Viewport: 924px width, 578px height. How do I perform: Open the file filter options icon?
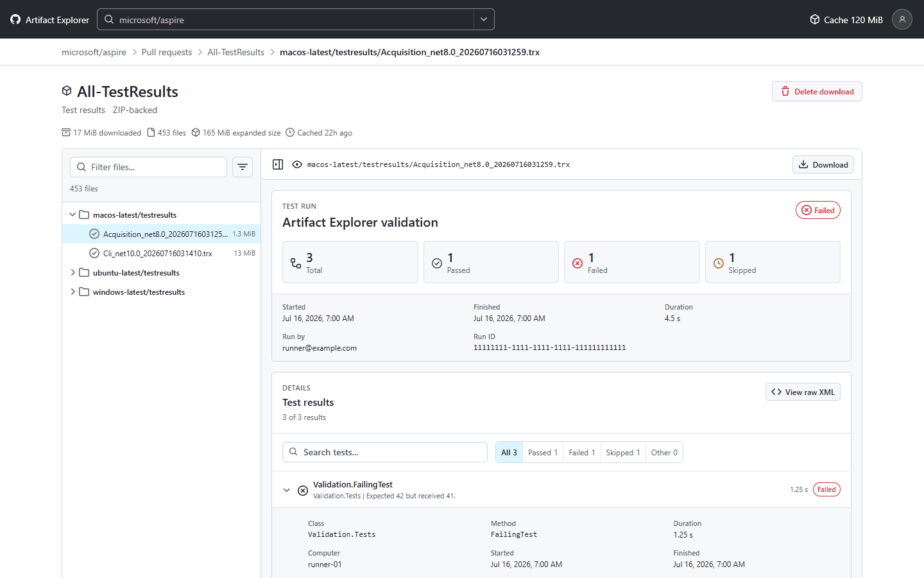243,167
